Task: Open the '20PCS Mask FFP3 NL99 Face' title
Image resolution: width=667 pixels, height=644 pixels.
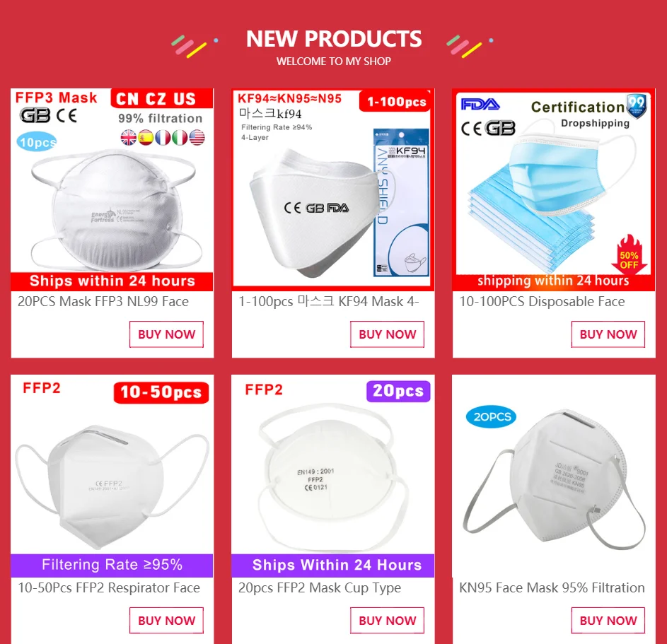Action: point(103,301)
